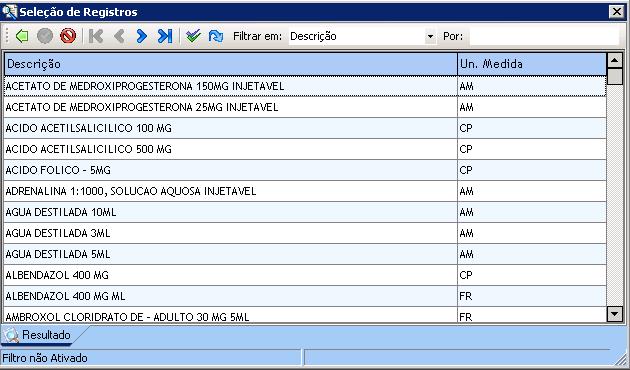Image resolution: width=630 pixels, height=370 pixels.
Task: Click the Por filter text field
Action: coord(544,37)
